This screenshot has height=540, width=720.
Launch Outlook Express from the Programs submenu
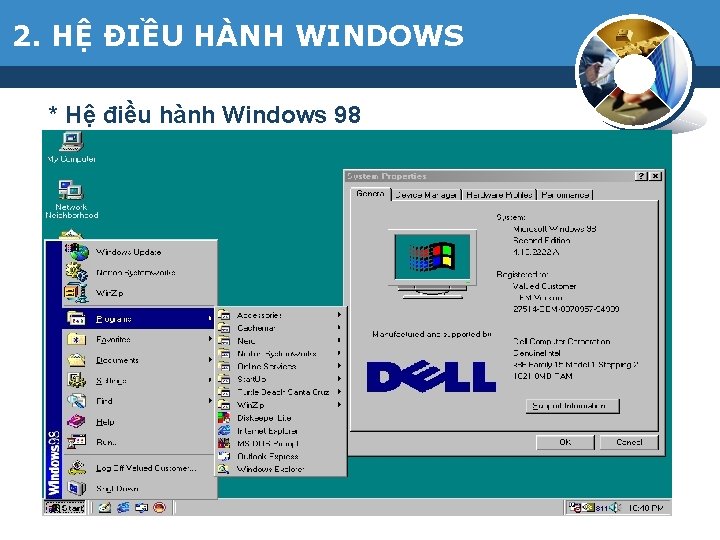281,456
